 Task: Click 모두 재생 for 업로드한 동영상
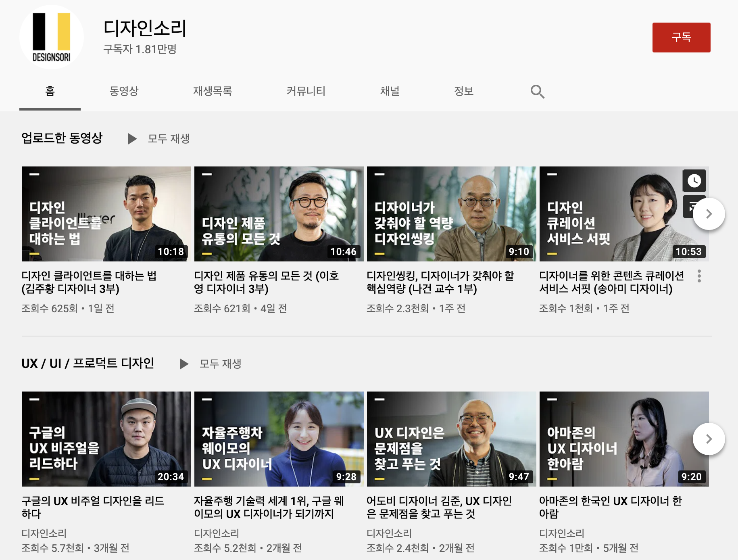[169, 139]
